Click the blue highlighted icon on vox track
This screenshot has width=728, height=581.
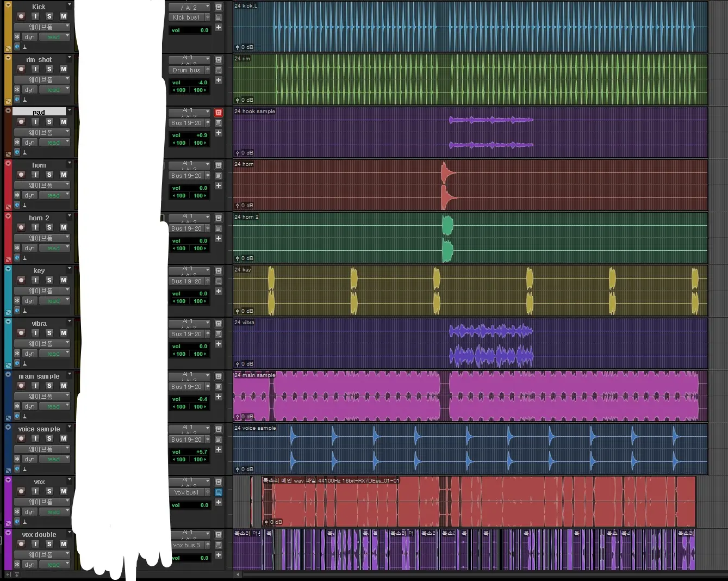(219, 492)
